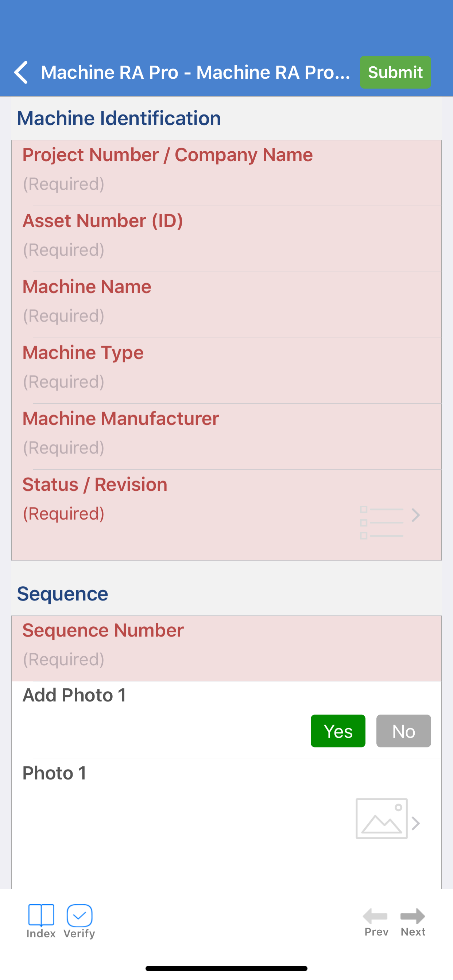
Task: Tap the Photo 1 image placeholder icon
Action: click(x=382, y=818)
